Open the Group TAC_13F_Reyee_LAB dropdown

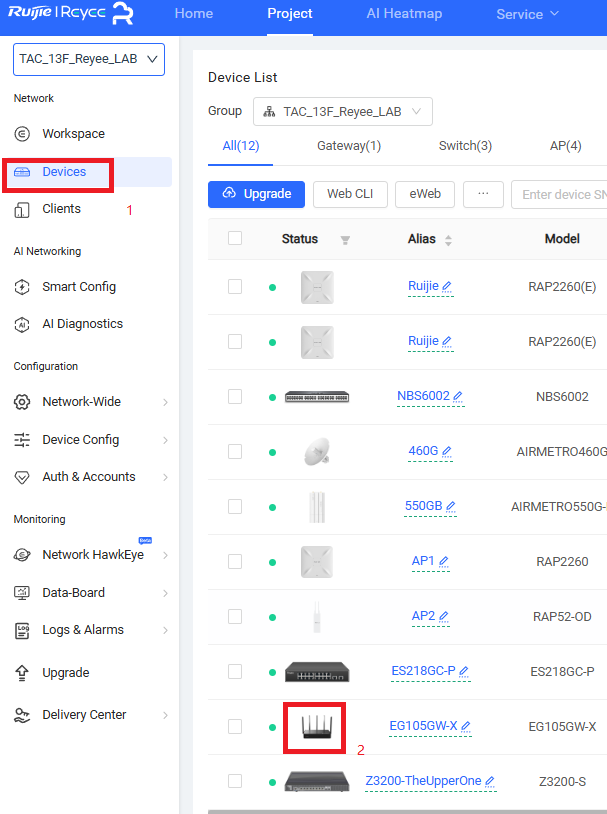[343, 112]
